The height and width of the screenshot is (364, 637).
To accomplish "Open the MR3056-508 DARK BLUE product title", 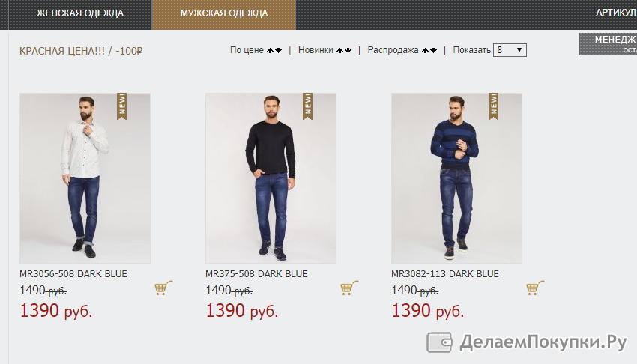I will click(x=73, y=274).
